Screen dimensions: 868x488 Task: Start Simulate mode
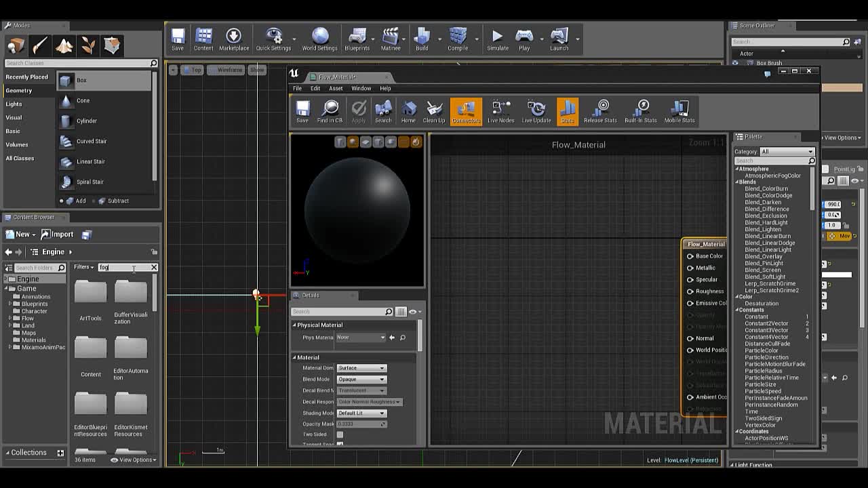(x=497, y=39)
